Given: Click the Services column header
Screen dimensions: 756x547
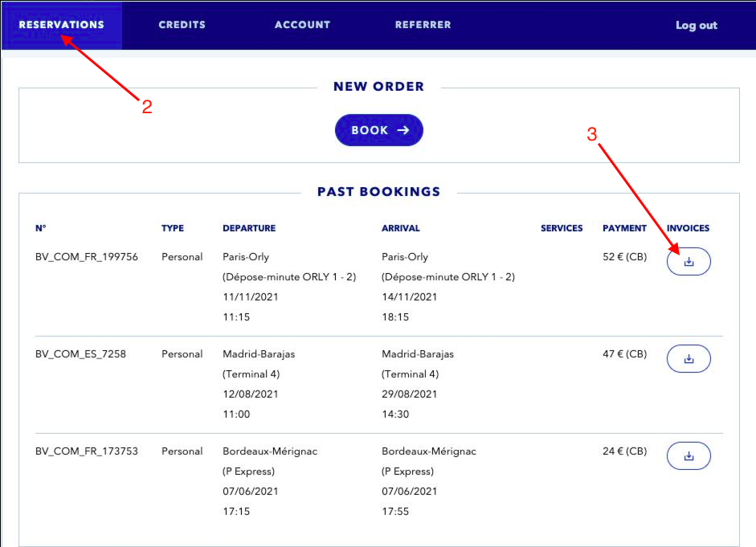Looking at the screenshot, I should click(x=562, y=228).
